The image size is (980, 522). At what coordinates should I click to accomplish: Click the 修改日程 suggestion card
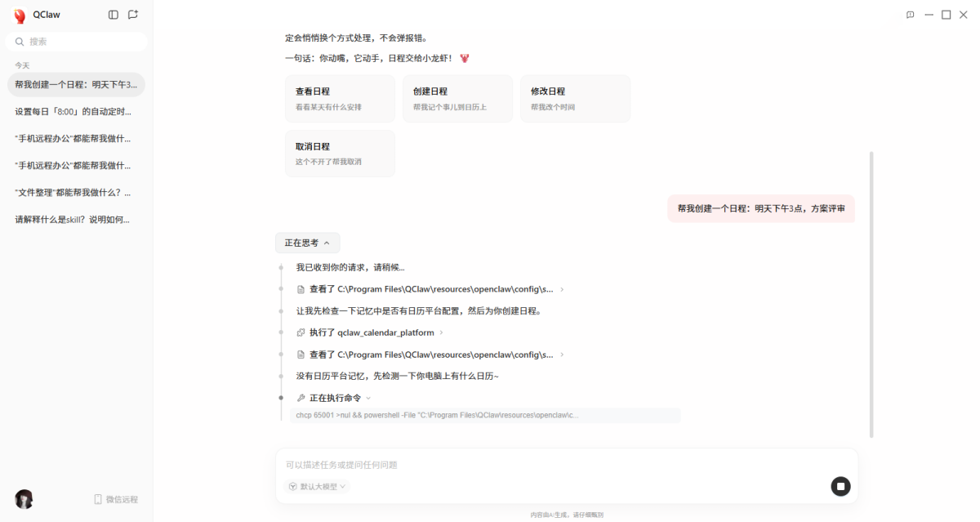click(x=575, y=99)
